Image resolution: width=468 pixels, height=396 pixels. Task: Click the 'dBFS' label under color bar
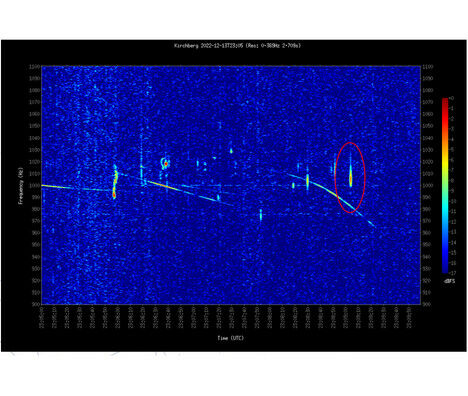pyautogui.click(x=449, y=281)
